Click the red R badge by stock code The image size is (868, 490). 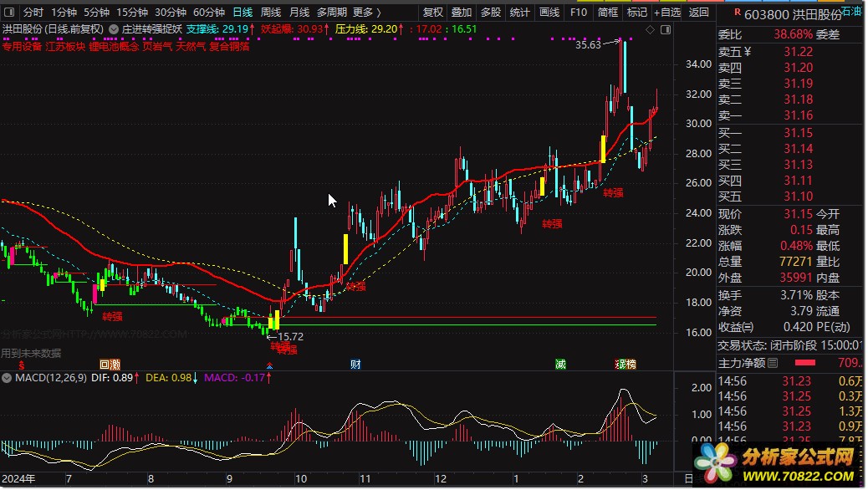coord(738,12)
